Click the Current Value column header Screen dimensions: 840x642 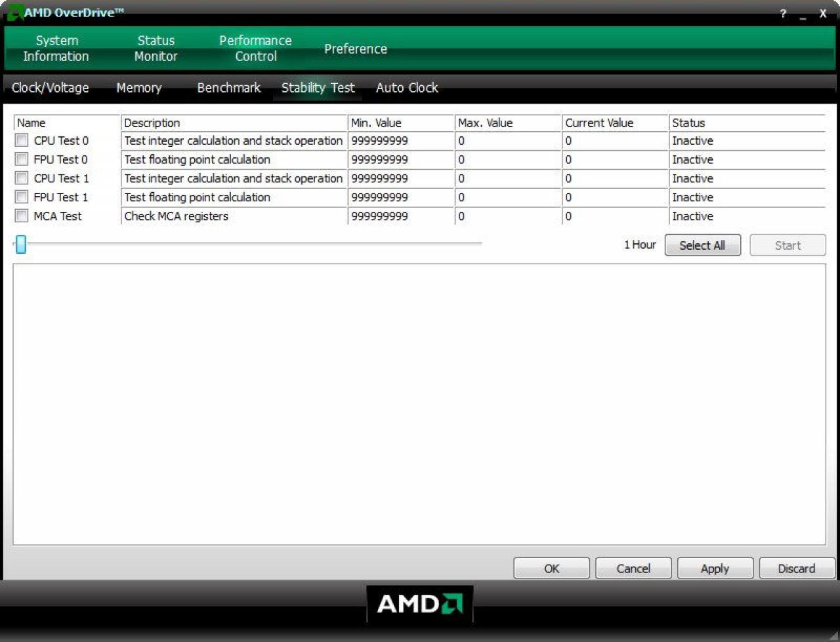click(615, 123)
